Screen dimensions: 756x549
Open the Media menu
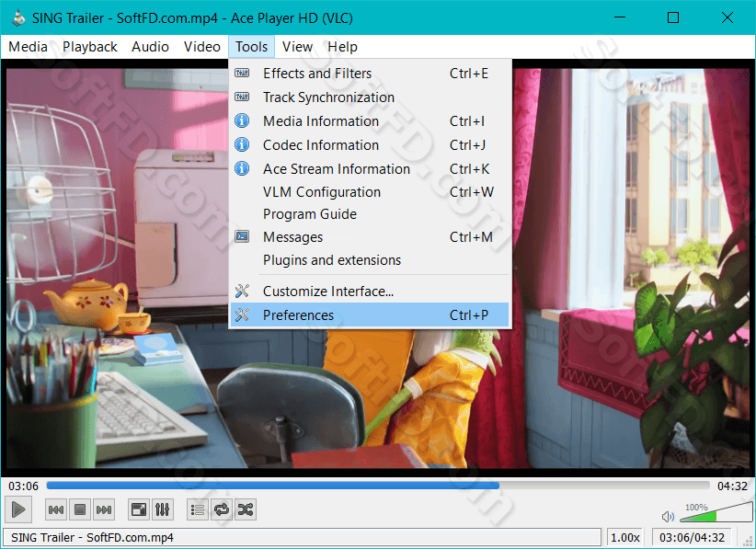[28, 47]
